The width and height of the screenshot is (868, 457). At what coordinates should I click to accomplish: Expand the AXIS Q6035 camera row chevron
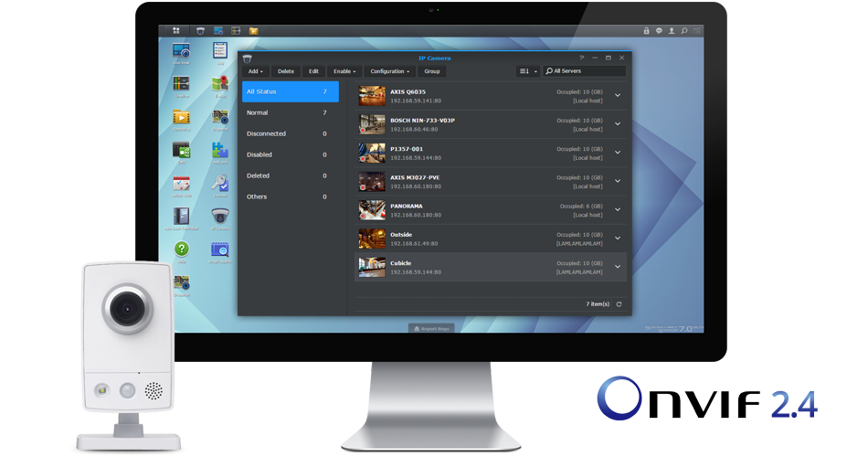[x=618, y=95]
